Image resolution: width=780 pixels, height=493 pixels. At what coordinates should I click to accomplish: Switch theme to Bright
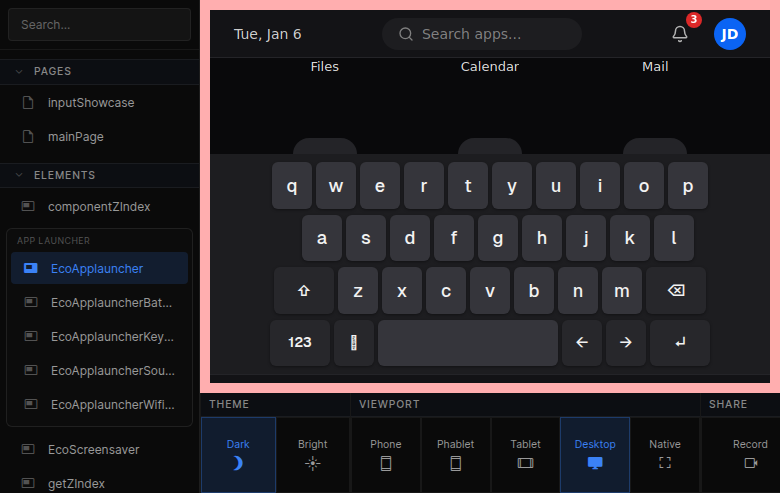coord(313,454)
